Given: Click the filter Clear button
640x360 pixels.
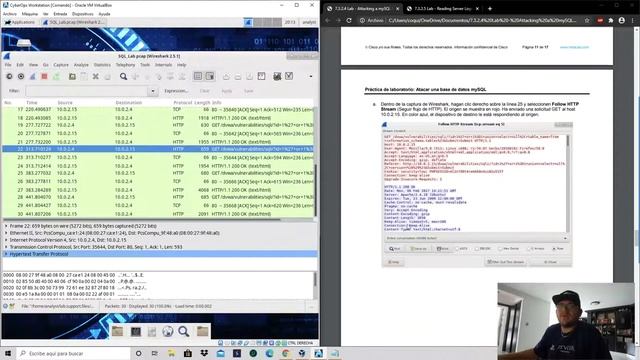Looking at the screenshot, I should (x=204, y=91).
